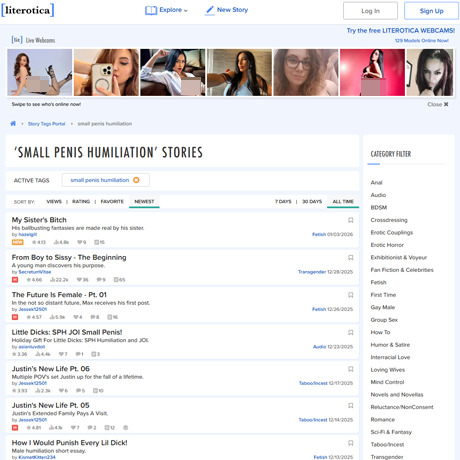
Task: Open 'Little Dicks: SPH JOI Small Penis!'
Action: pyautogui.click(x=67, y=332)
